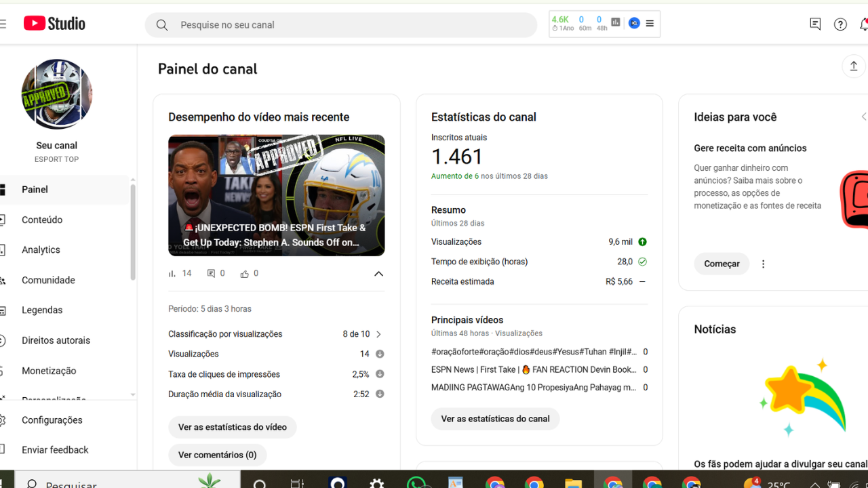Click the channel avatar picture
This screenshot has height=488, width=868.
tap(57, 94)
